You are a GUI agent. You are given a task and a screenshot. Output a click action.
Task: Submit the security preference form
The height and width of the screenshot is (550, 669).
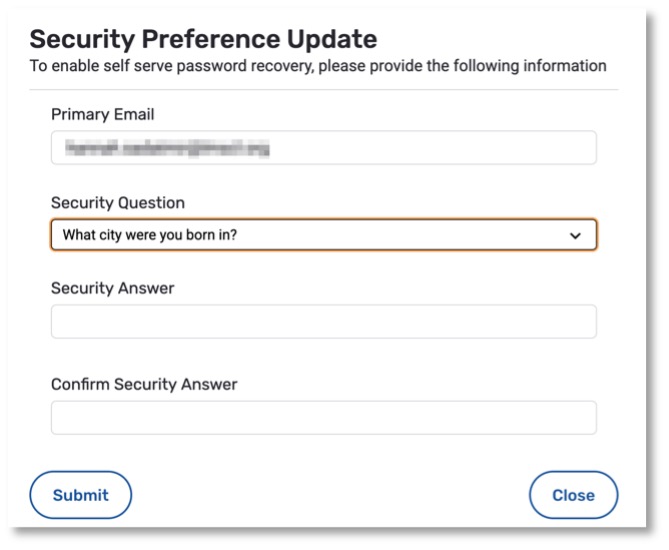pyautogui.click(x=80, y=495)
